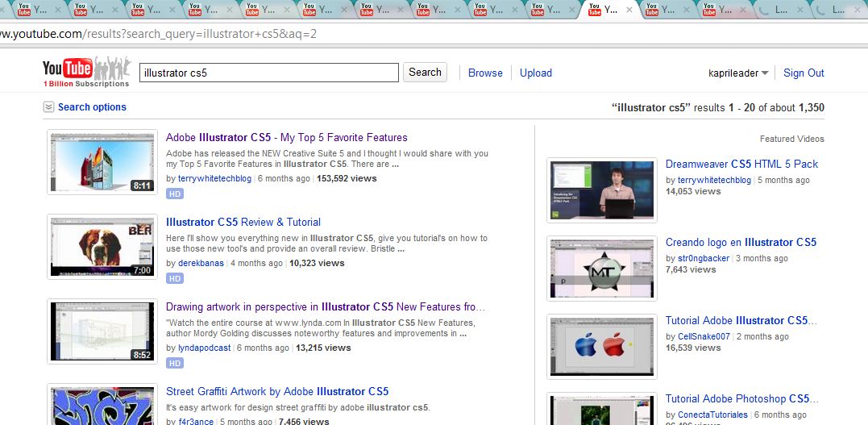The height and width of the screenshot is (425, 868).
Task: Open f4r3ance channel link
Action: 196,422
